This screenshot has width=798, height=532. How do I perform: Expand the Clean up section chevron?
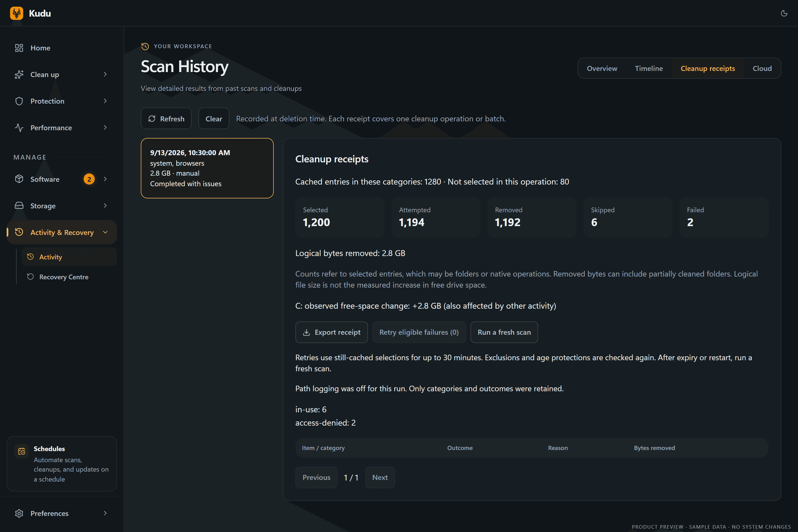click(105, 74)
